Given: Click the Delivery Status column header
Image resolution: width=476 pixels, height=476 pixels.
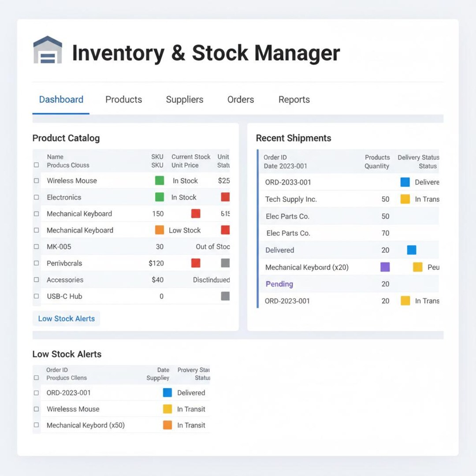Looking at the screenshot, I should coord(418,157).
